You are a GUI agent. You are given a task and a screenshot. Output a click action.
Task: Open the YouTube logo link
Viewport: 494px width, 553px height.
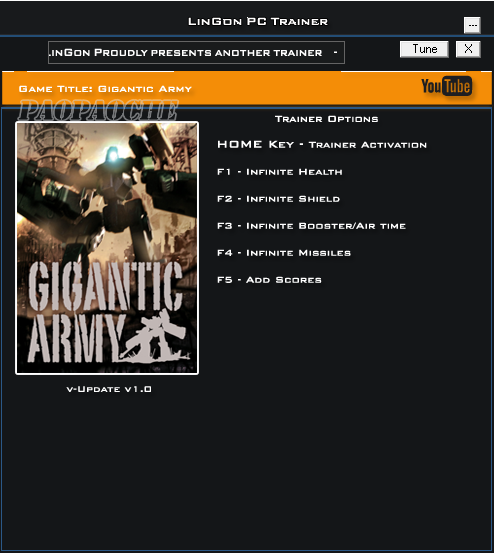tap(446, 86)
